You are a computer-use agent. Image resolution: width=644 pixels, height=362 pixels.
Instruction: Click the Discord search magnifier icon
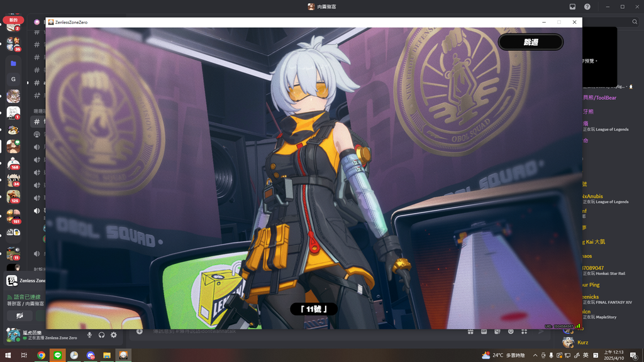(x=635, y=22)
